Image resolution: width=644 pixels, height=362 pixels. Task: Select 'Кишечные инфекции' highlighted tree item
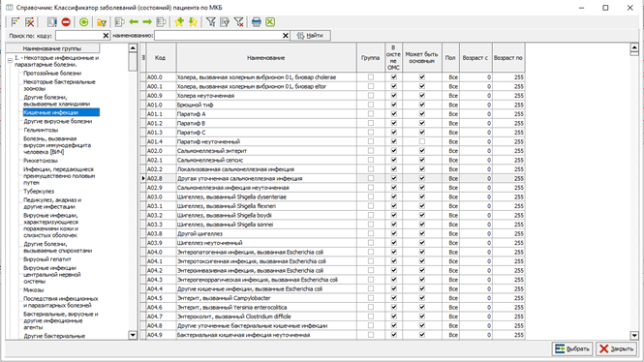(61, 112)
